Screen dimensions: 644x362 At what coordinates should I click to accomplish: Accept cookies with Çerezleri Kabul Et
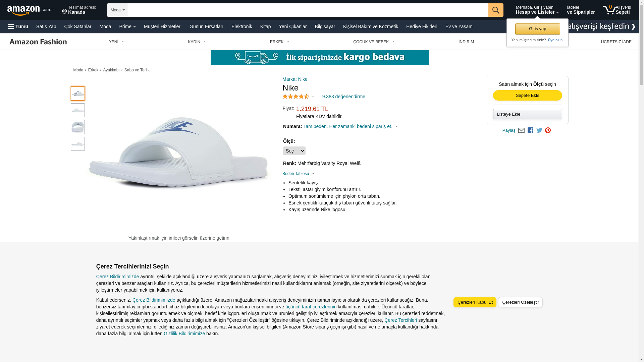[475, 302]
